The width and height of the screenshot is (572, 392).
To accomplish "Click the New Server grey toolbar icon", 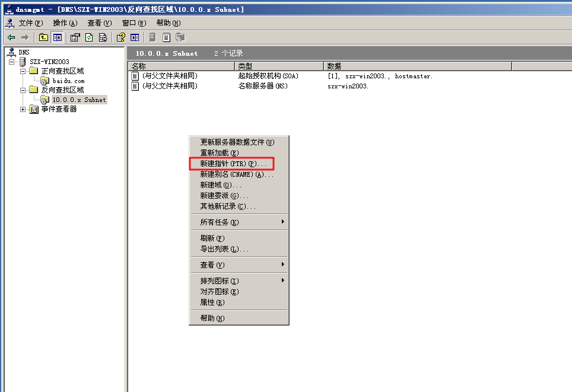I will point(152,37).
